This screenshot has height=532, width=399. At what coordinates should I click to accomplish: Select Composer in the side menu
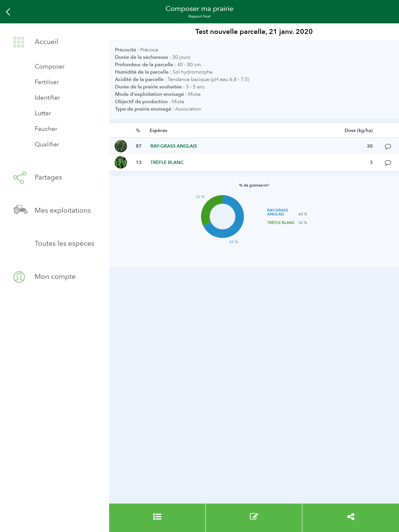(49, 66)
